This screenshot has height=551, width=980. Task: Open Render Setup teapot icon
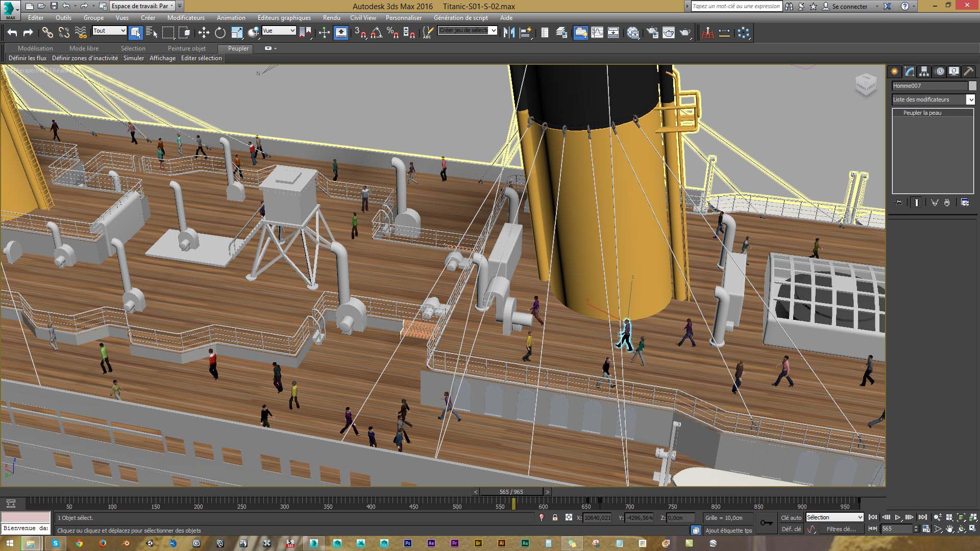click(652, 33)
